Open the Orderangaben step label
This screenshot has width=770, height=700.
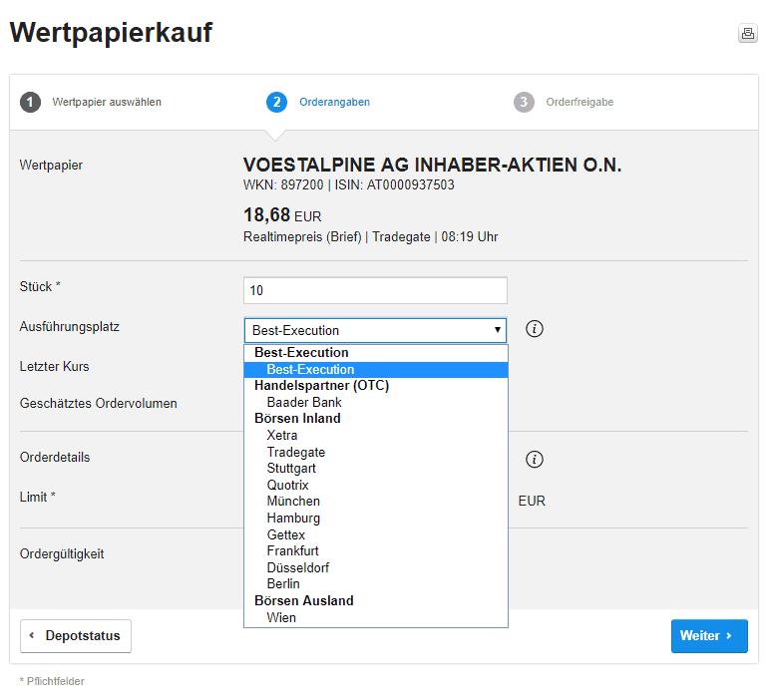pos(334,102)
